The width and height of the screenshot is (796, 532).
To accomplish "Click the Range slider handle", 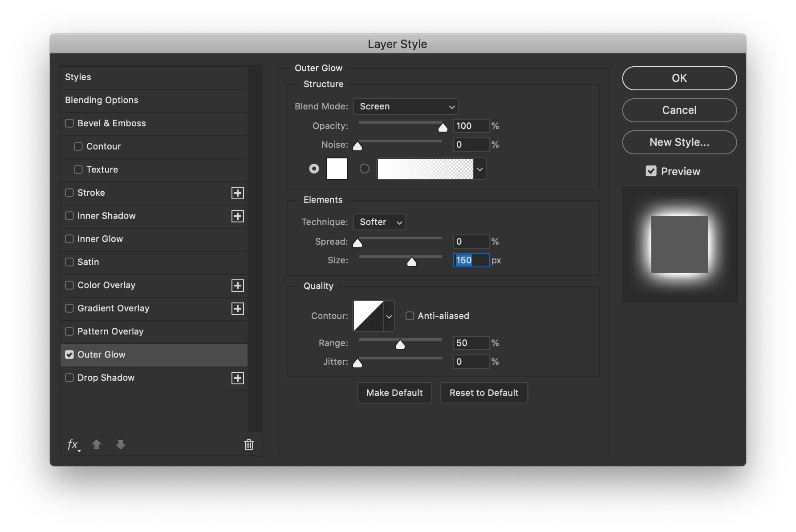I will (x=400, y=345).
